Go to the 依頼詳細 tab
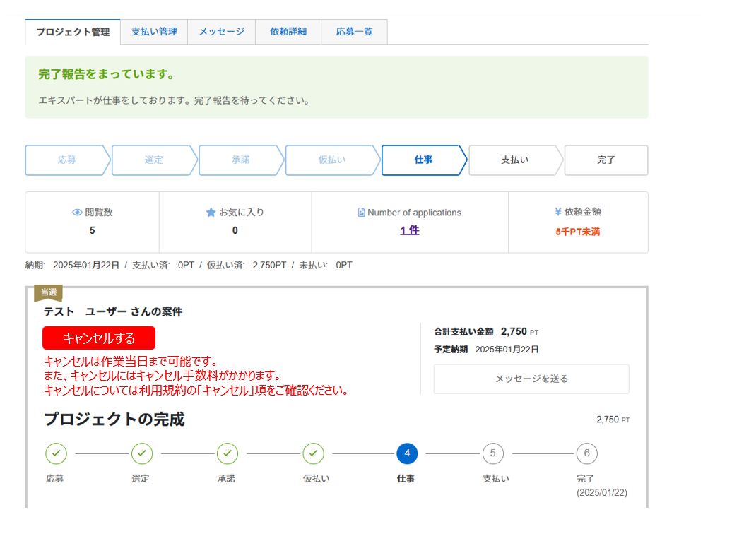The height and width of the screenshot is (541, 756). click(288, 32)
